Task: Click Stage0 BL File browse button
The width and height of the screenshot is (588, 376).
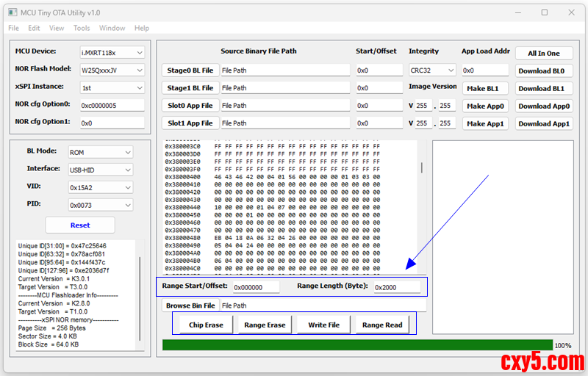Action: pos(190,70)
